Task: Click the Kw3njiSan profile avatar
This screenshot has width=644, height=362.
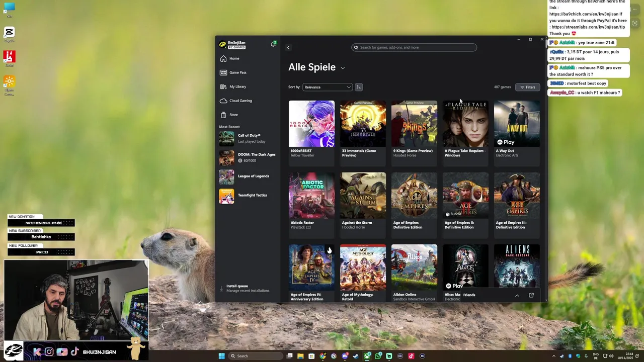Action: (x=222, y=44)
